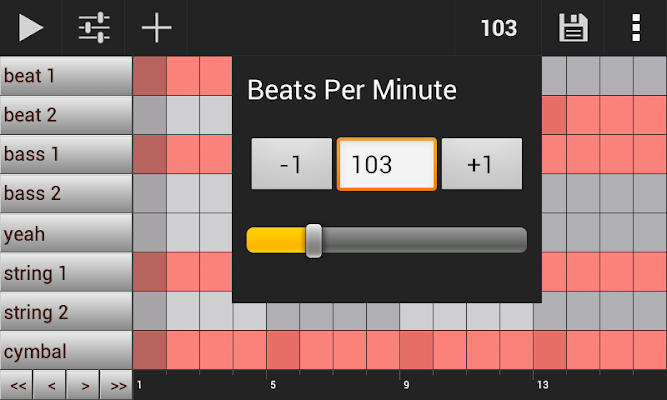Add a new track with plus icon

[x=157, y=28]
